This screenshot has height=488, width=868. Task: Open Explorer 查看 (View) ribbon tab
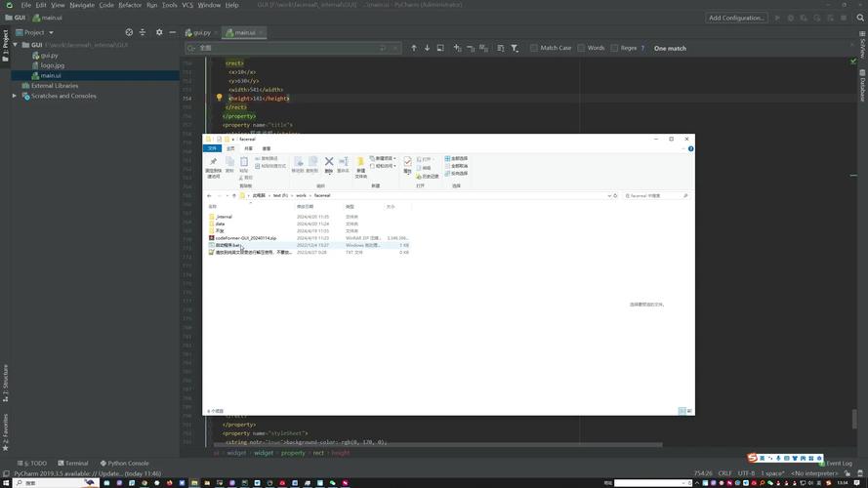267,148
